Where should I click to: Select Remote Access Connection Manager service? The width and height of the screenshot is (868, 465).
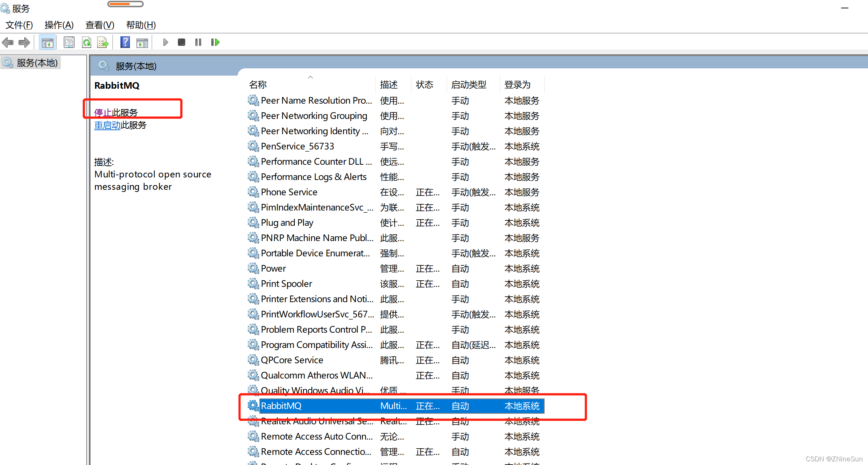click(396, 452)
